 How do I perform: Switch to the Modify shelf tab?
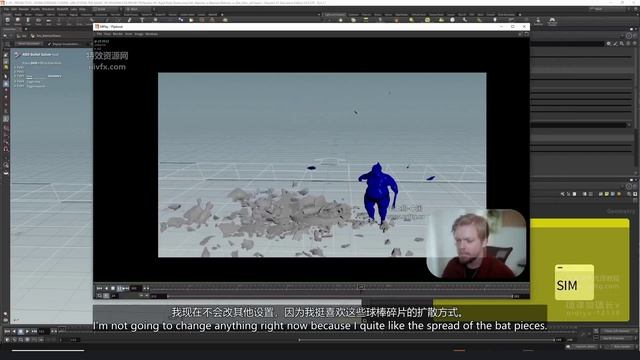[18, 15]
